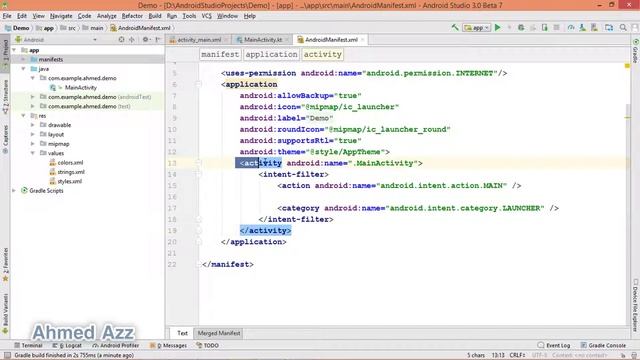Close the AndroidManifest.xml editor tab

pyautogui.click(x=362, y=40)
